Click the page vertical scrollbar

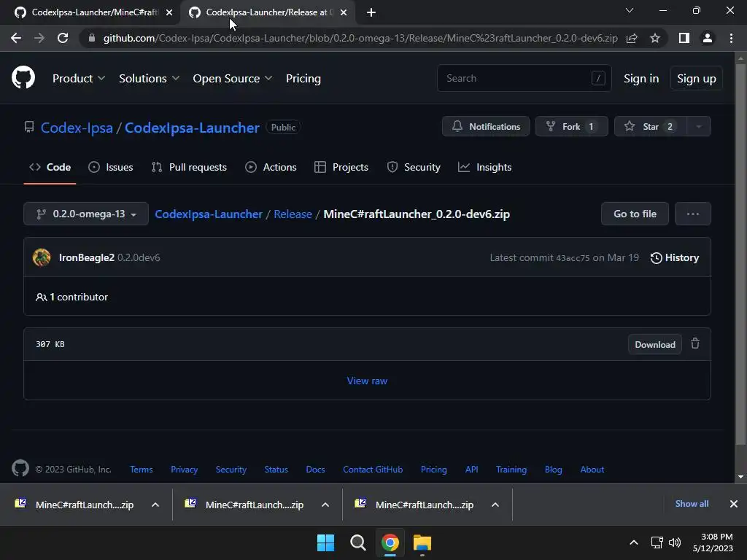740,254
